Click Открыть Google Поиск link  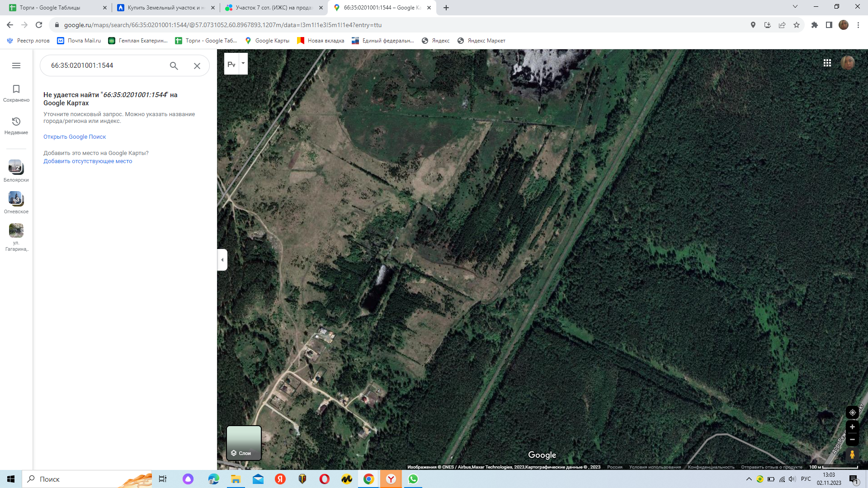point(75,137)
